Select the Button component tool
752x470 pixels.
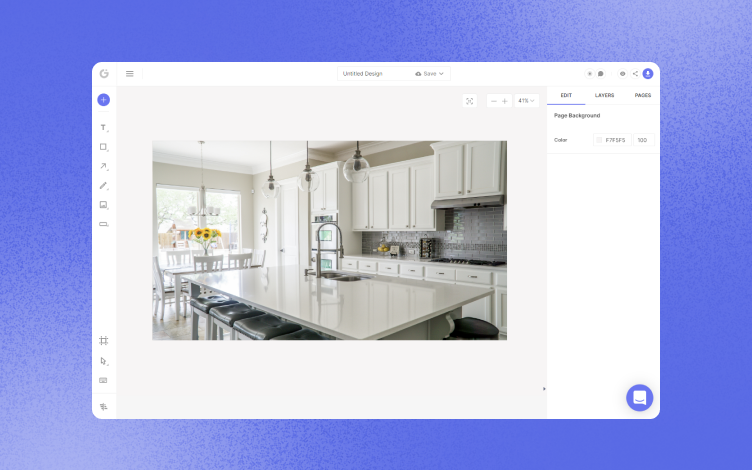[x=104, y=224]
